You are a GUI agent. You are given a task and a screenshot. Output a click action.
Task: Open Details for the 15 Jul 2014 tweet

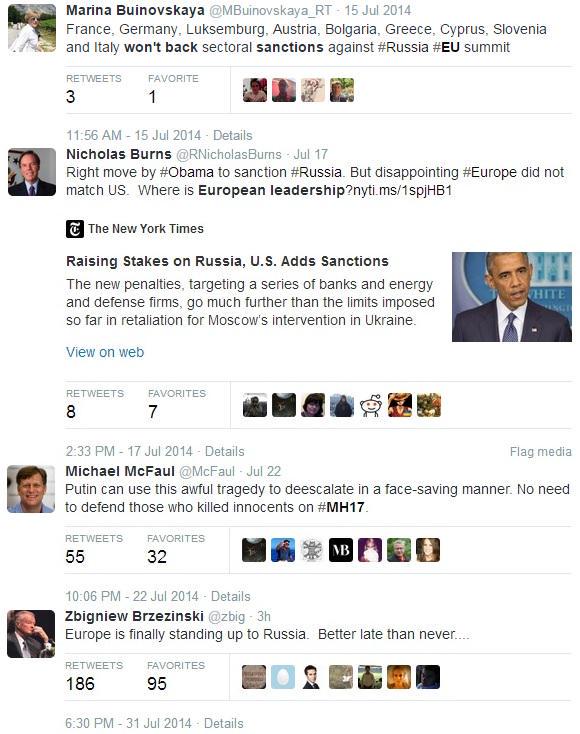(232, 135)
